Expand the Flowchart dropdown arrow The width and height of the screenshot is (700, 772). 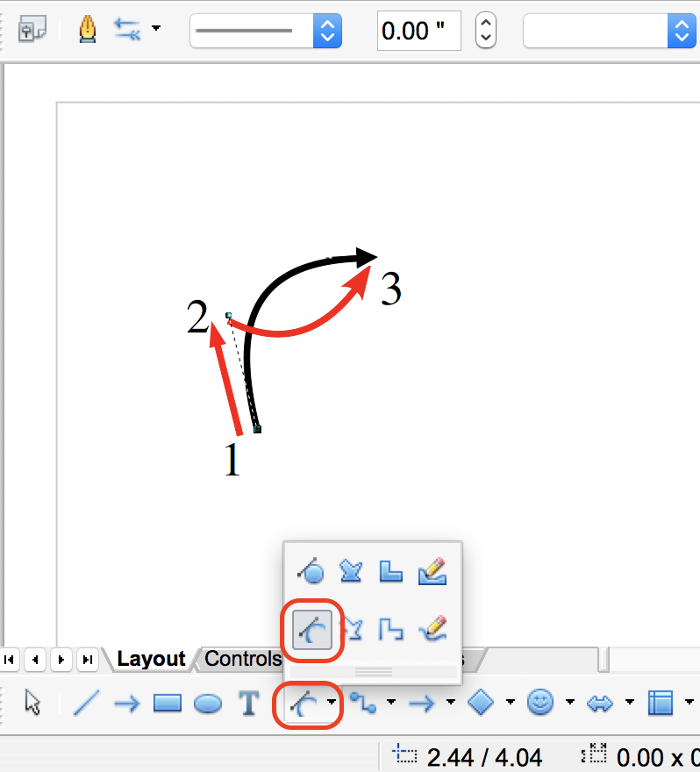689,702
